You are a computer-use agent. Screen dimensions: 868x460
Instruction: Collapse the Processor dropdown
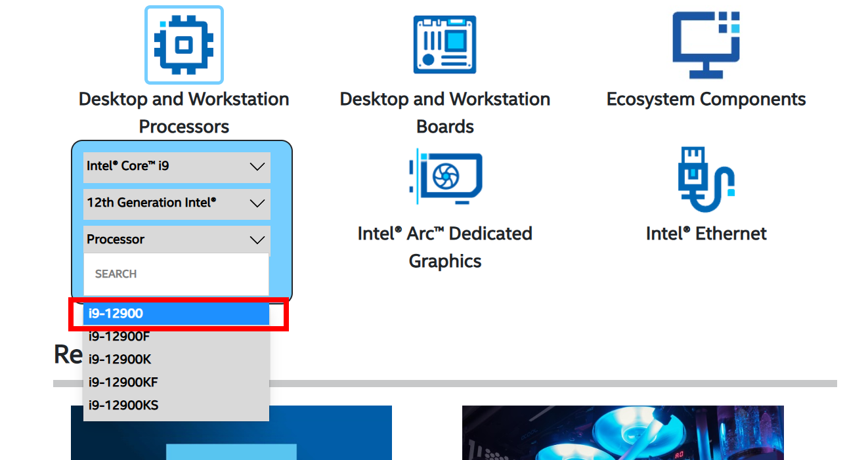177,240
